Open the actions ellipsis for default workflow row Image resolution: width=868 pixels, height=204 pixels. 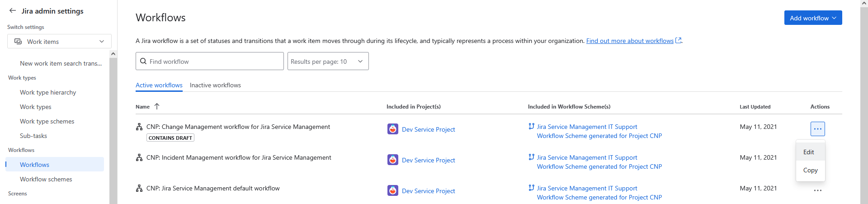817,190
